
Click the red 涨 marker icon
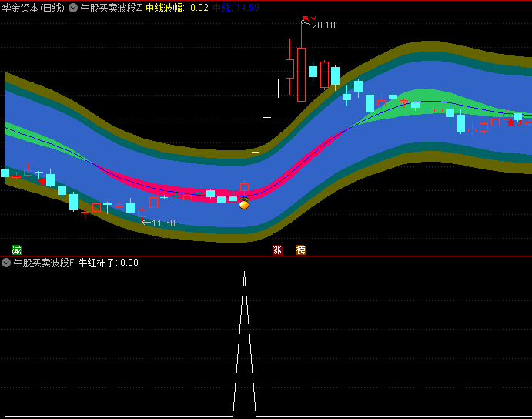277,250
